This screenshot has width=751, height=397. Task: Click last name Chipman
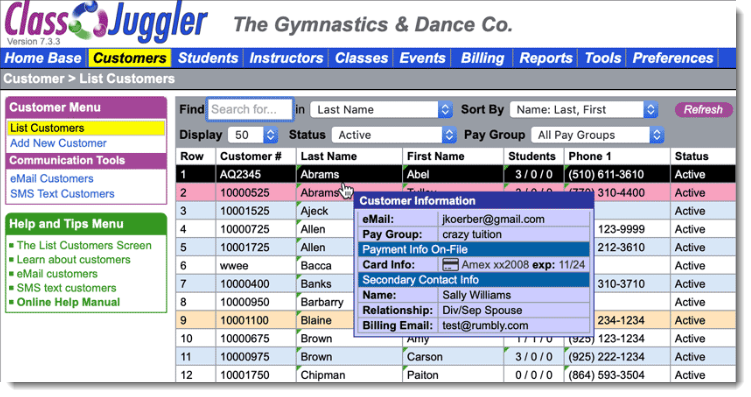(322, 375)
